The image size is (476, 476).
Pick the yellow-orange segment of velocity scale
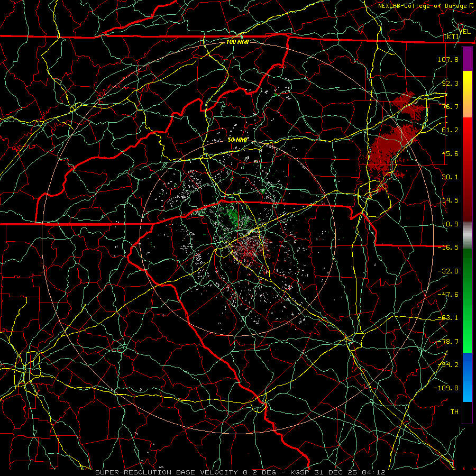point(467,94)
